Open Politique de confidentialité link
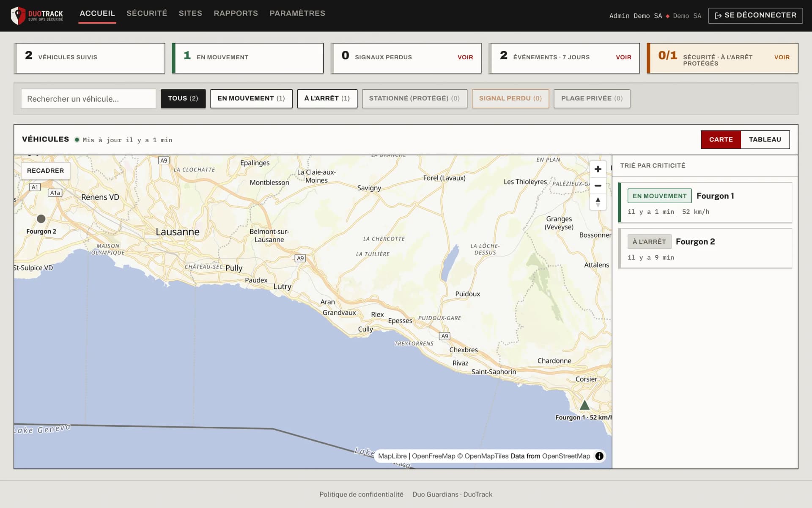Viewport: 812px width, 508px height. click(x=361, y=494)
